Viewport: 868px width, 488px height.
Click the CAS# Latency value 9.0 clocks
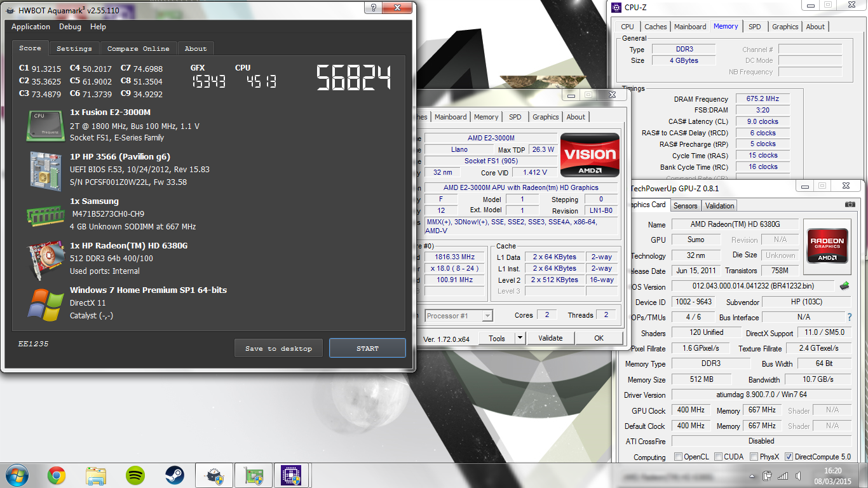click(763, 121)
